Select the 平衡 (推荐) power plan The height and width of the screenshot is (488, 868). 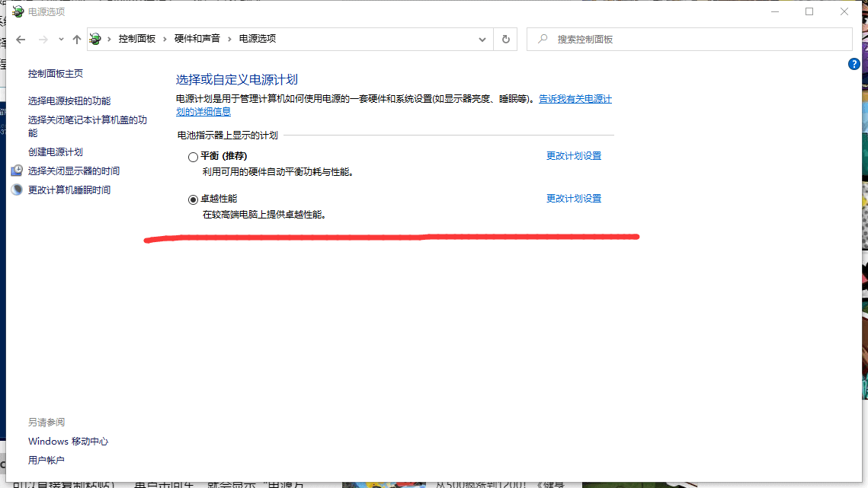point(193,157)
